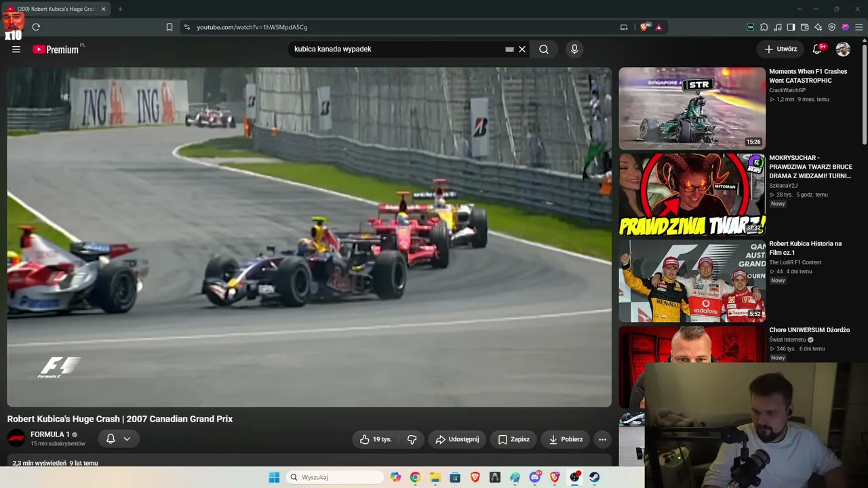Open Moments When F1 Crashes thumbnail
This screenshot has height=488, width=868.
[x=692, y=108]
